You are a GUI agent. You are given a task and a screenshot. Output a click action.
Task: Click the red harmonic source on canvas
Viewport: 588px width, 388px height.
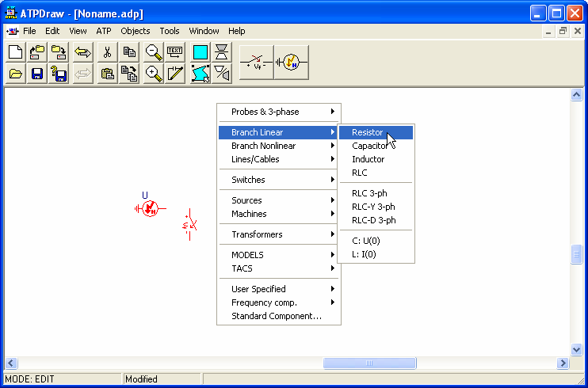pos(150,208)
